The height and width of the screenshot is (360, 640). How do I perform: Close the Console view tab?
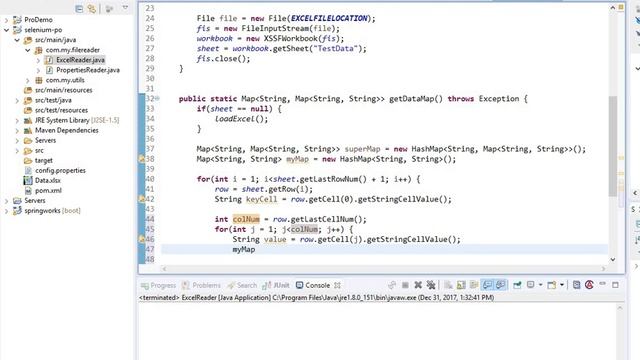point(337,285)
